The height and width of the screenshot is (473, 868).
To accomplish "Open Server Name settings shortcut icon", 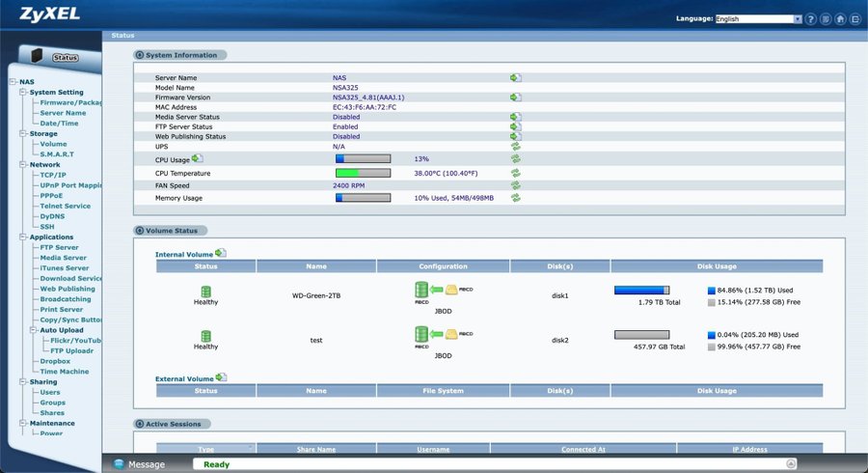I will (516, 77).
